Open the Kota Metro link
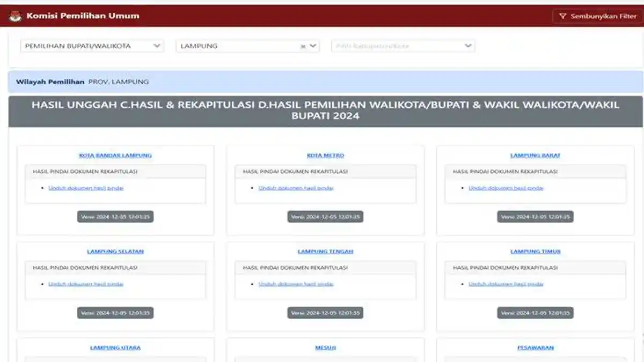The height and width of the screenshot is (362, 644). click(x=325, y=156)
